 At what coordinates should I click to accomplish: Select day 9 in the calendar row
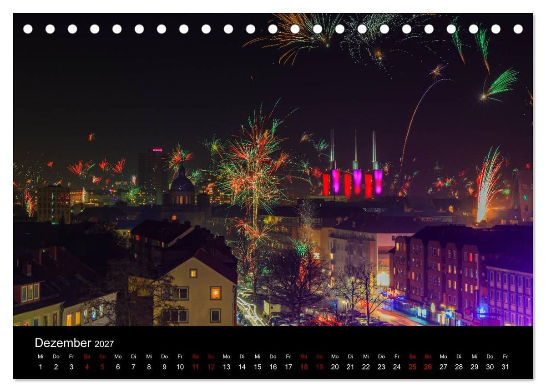pos(164,367)
